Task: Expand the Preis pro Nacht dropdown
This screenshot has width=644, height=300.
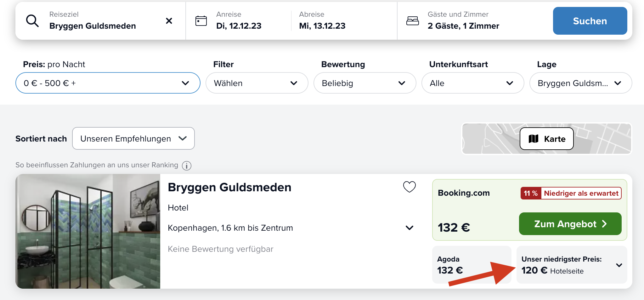Action: pos(108,83)
